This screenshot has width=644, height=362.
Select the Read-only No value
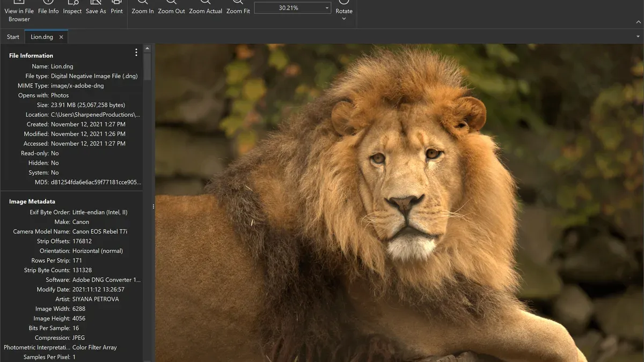[55, 153]
